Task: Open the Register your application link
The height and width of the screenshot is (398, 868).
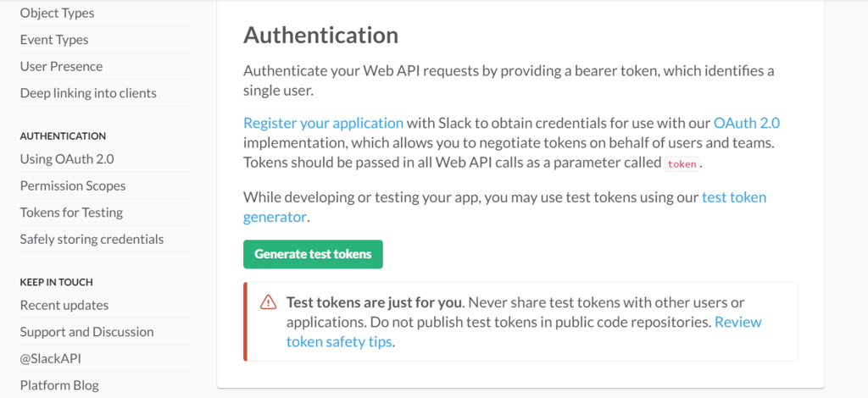Action: tap(323, 123)
